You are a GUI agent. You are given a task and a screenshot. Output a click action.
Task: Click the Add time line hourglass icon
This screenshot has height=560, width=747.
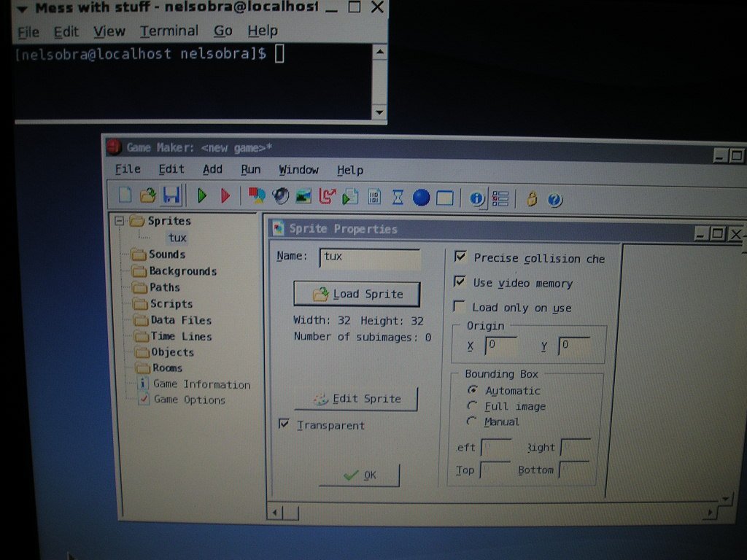pos(398,197)
